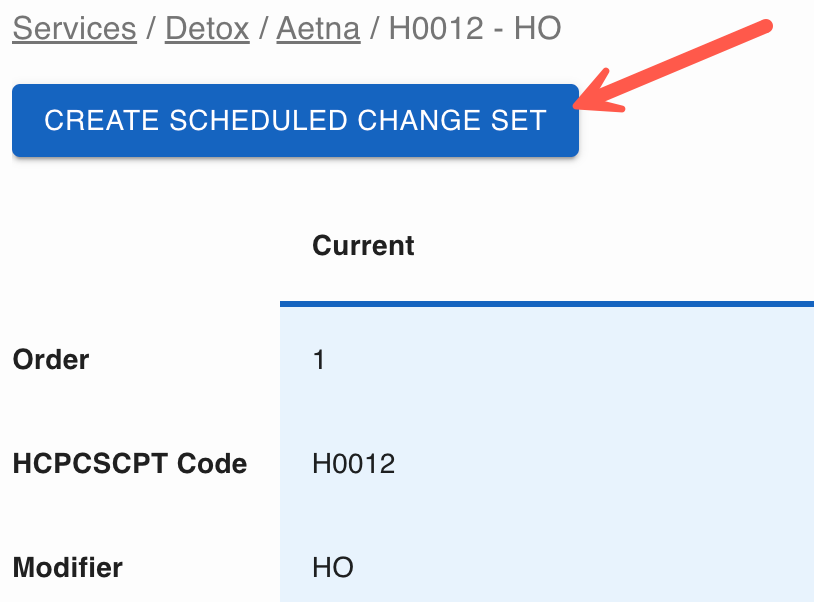
Task: Click the H0012 - HO breadcrumb text
Action: (x=475, y=28)
